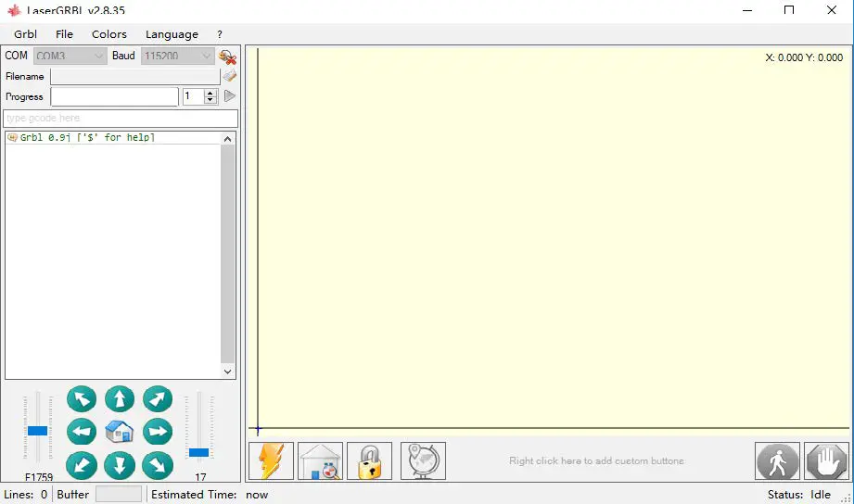
Task: Jog laser right with east arrow
Action: [x=158, y=432]
